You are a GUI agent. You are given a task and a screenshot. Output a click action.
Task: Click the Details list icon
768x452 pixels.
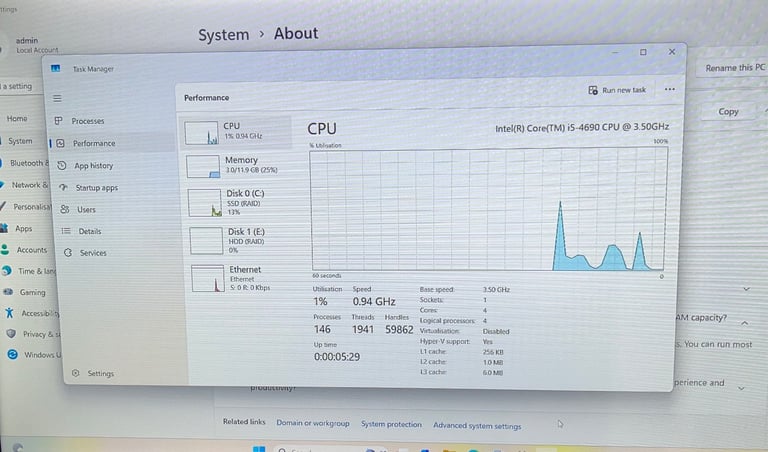(66, 231)
